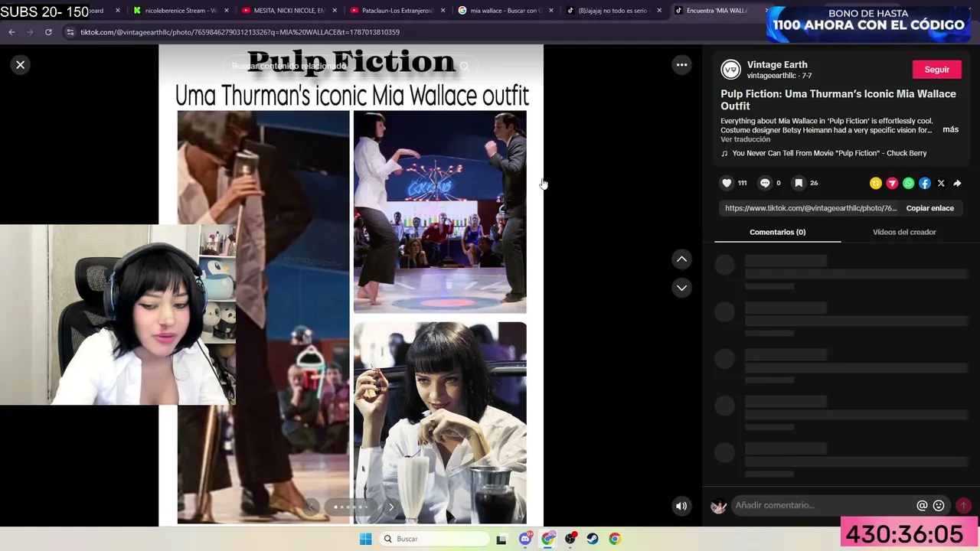Image resolution: width=980 pixels, height=551 pixels.
Task: Copy the link with Copiar enlace
Action: [929, 208]
